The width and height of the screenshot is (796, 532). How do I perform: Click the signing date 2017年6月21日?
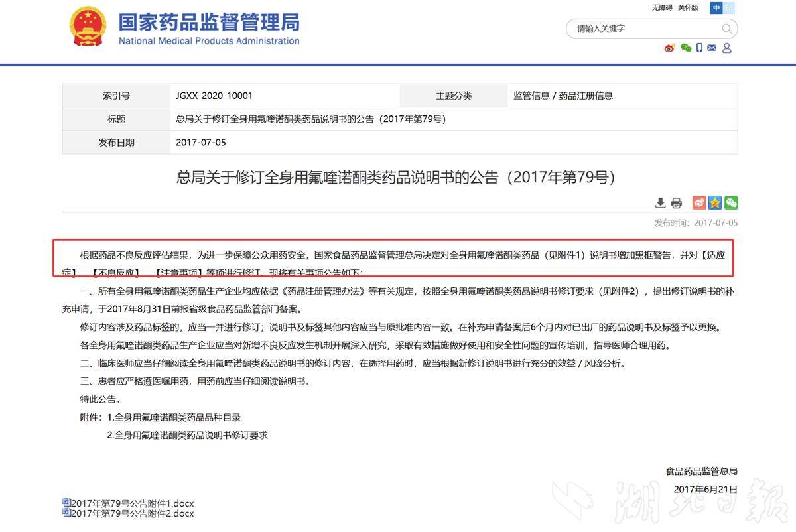[x=706, y=490]
